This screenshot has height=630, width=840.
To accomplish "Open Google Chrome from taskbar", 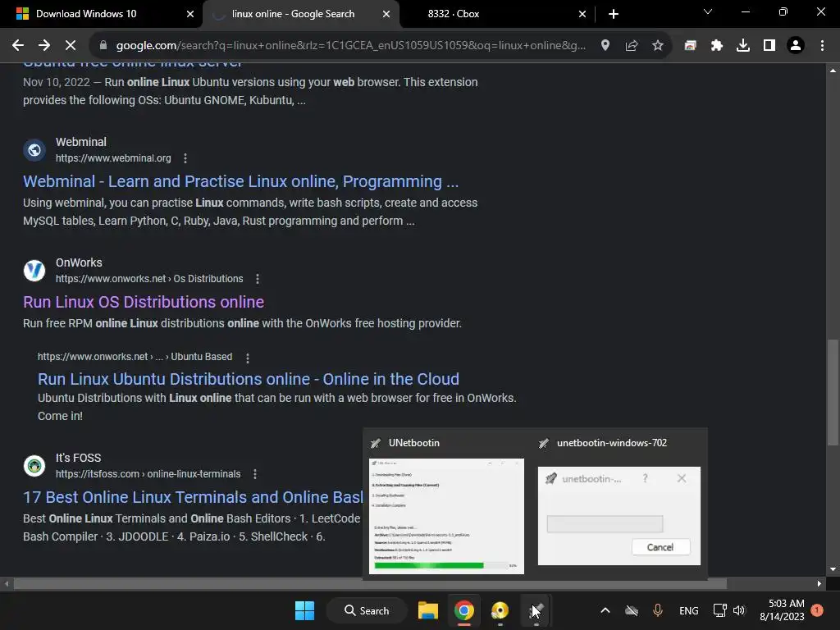I will point(464,610).
